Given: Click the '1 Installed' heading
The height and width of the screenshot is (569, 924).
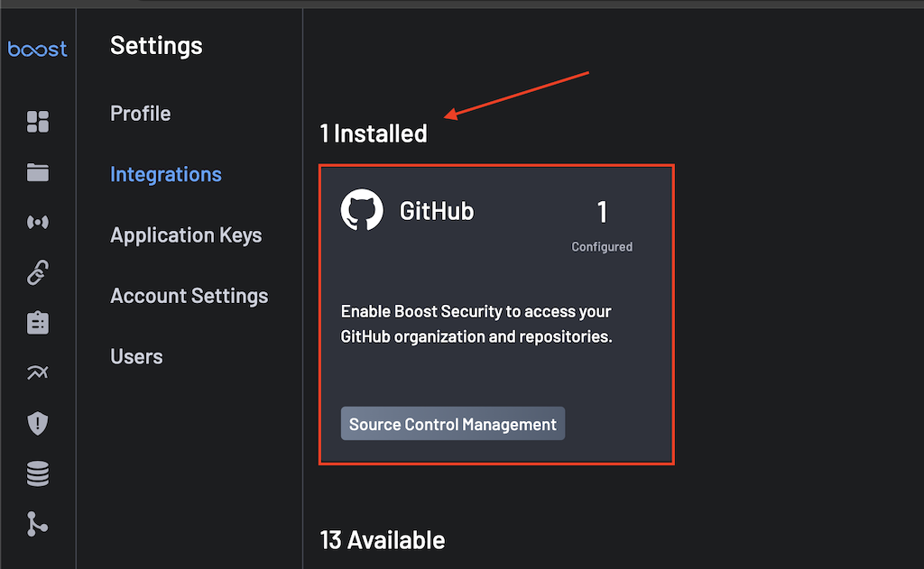Looking at the screenshot, I should point(374,133).
